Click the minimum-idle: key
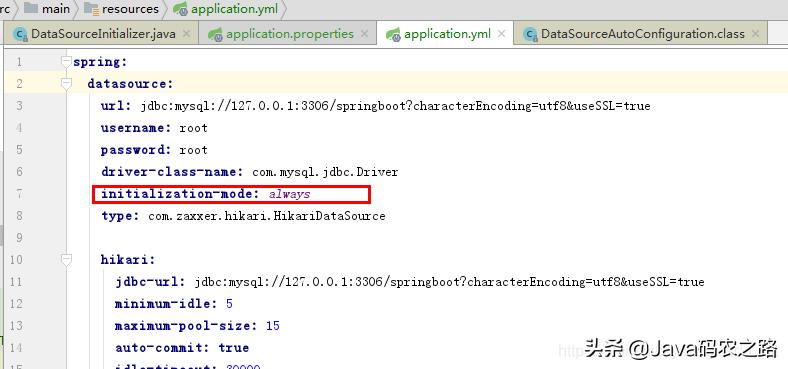The image size is (788, 369). [x=166, y=304]
